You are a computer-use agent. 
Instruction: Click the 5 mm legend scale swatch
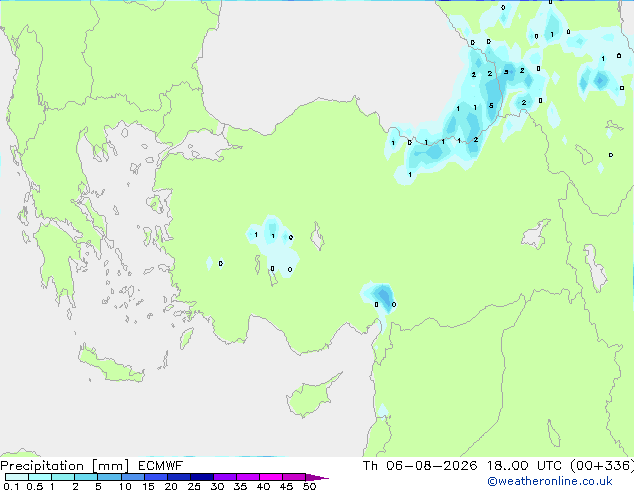[109, 477]
